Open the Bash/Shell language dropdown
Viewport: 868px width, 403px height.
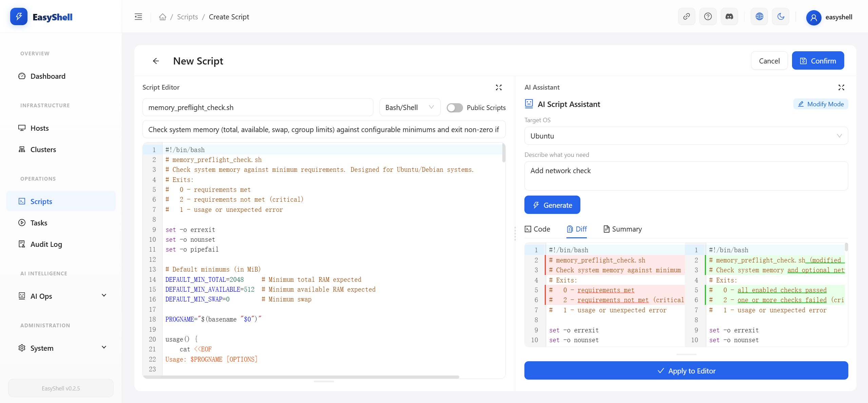[x=409, y=107]
